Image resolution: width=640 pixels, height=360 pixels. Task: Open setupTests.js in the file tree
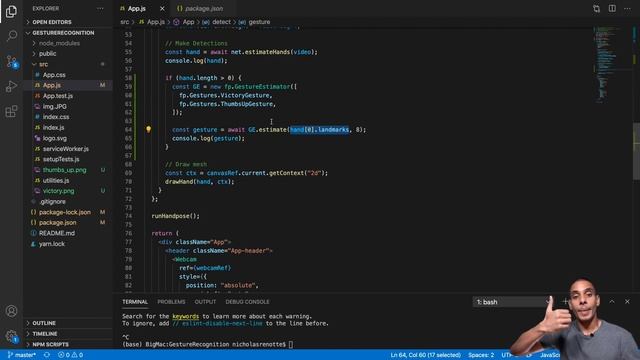[x=61, y=160]
